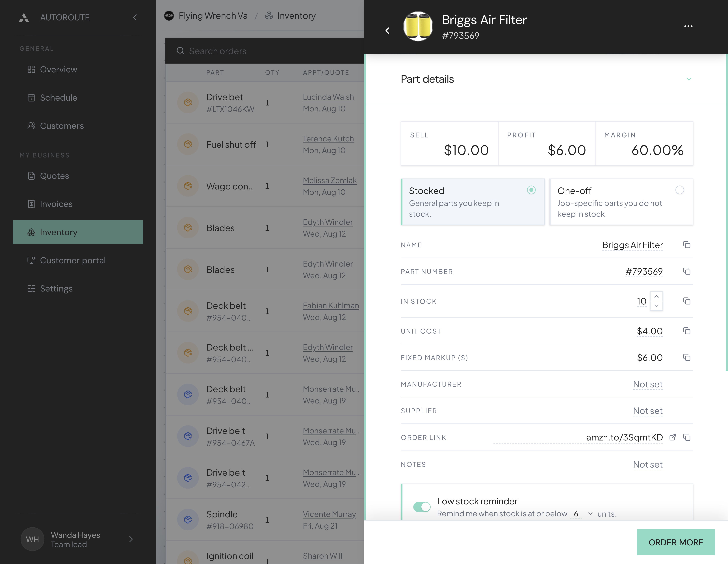
Task: Click the AutoRoute logo icon
Action: (x=24, y=17)
